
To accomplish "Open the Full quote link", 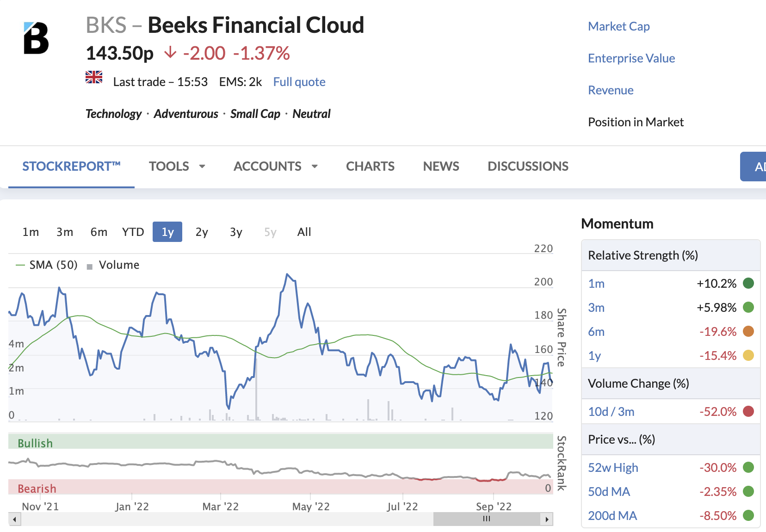I will pos(299,82).
